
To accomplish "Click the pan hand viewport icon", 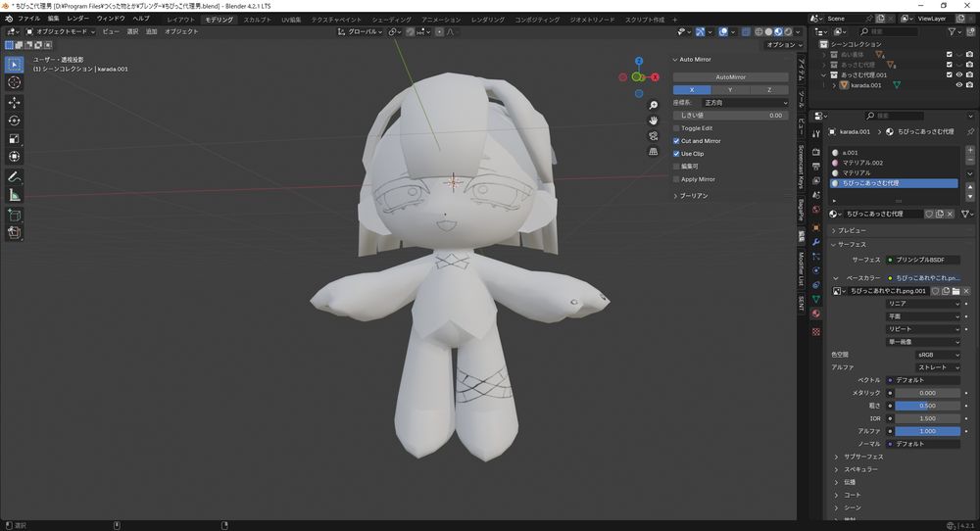I will 653,121.
